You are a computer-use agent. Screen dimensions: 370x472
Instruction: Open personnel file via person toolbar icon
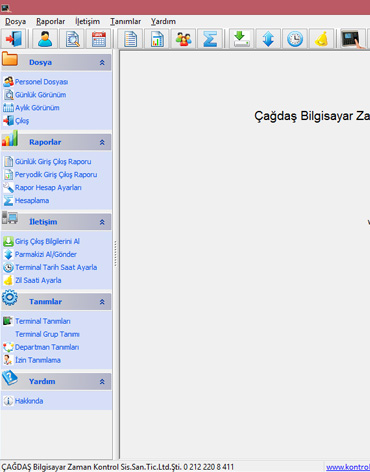point(45,39)
